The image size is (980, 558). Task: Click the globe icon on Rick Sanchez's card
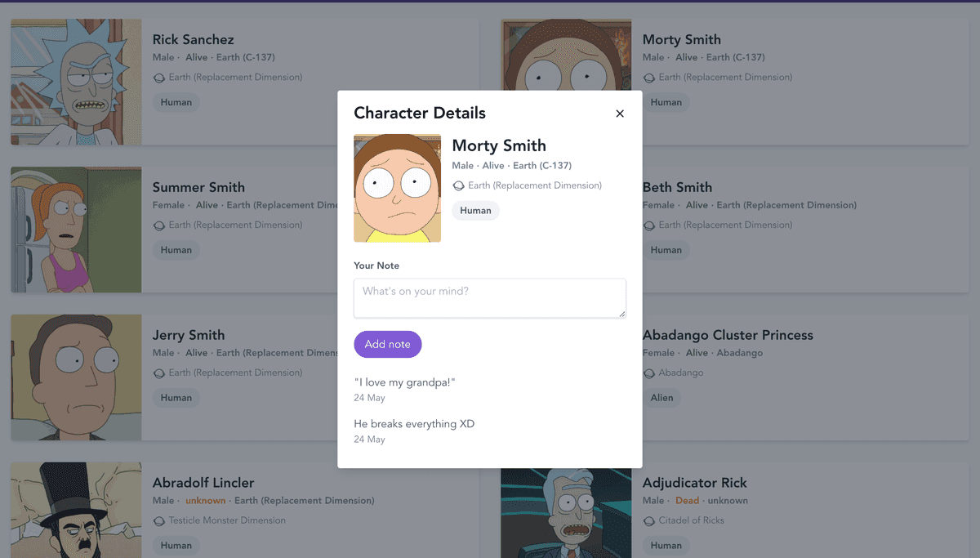coord(160,78)
